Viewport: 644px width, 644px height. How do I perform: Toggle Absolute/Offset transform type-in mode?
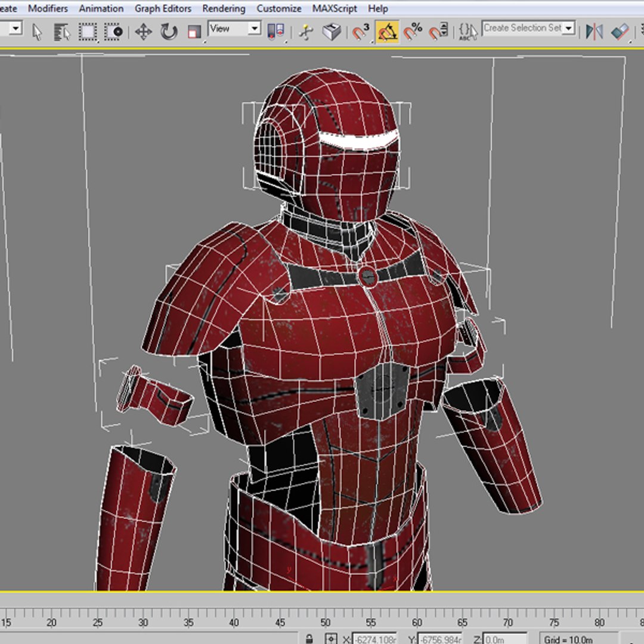tap(330, 639)
